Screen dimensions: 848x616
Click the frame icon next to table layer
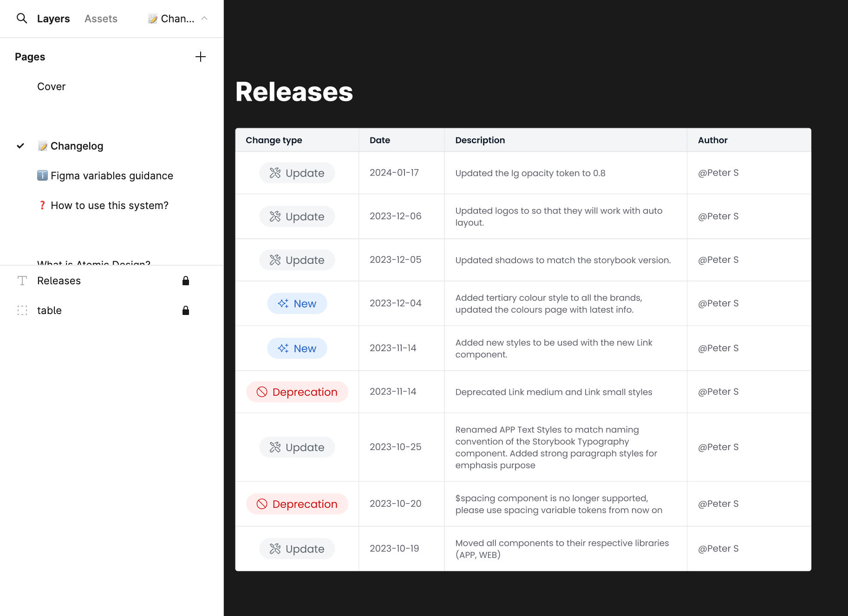[x=22, y=310]
